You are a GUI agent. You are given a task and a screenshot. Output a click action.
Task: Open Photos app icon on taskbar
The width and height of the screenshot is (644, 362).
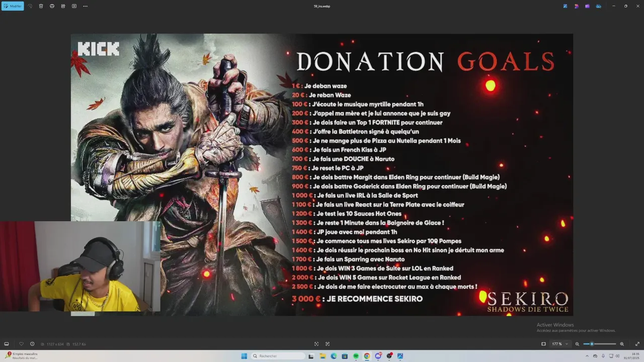pyautogui.click(x=400, y=356)
